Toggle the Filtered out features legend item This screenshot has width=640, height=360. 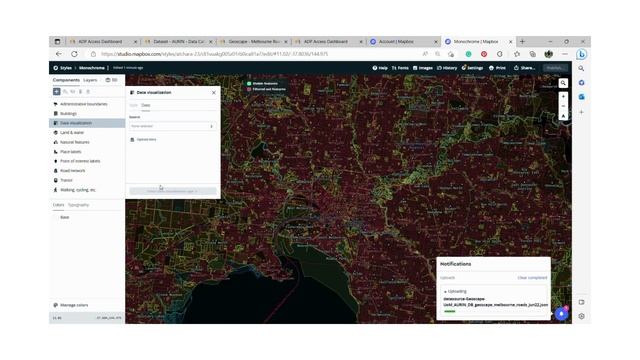(266, 89)
